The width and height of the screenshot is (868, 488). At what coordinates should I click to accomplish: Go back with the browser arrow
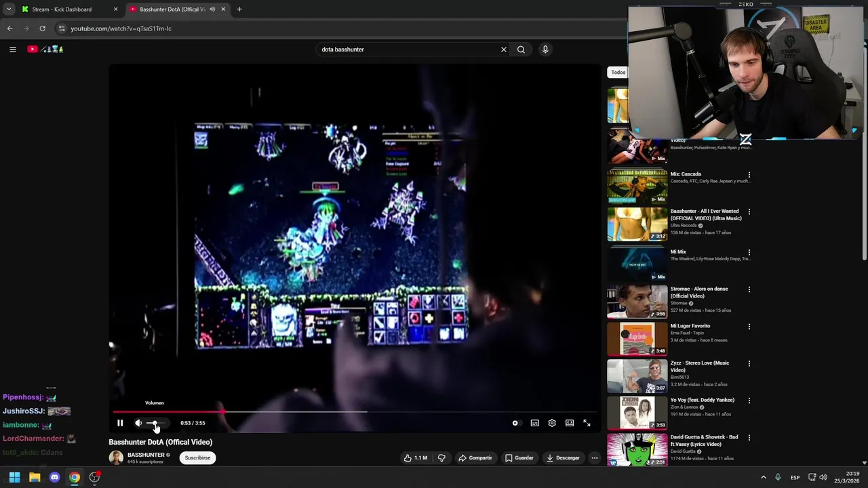(9, 28)
